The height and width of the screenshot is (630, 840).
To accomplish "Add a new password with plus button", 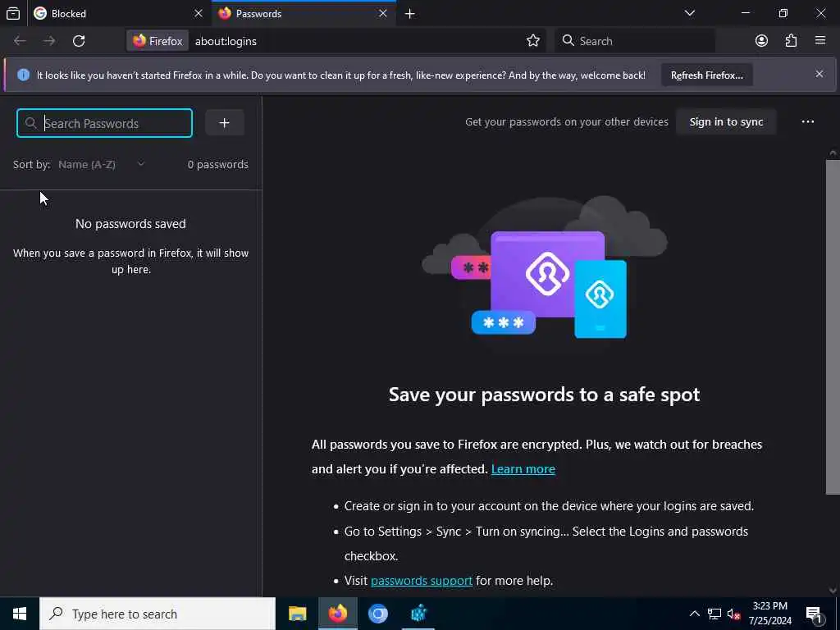I will point(225,123).
